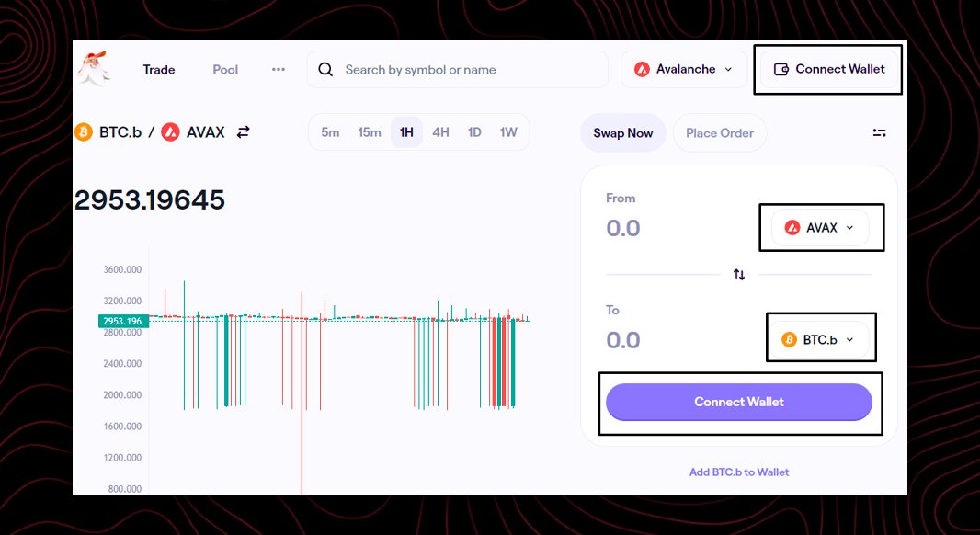
Task: Click the Trader Joe mascot logo
Action: (x=94, y=68)
